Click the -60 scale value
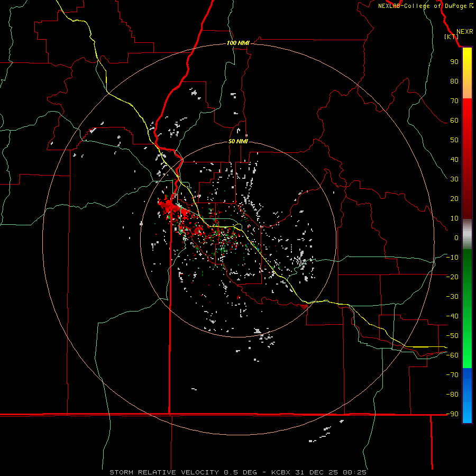Viewport: 476px width, 476px height. tap(452, 355)
